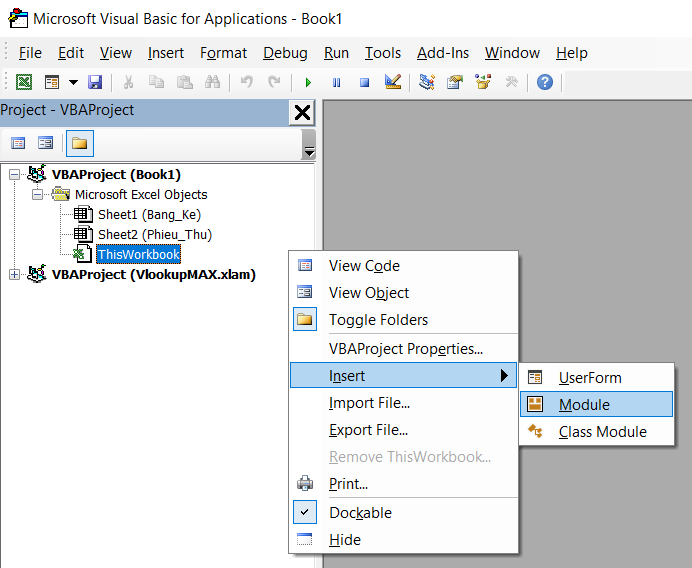This screenshot has width=692, height=568.
Task: Toggle Design Mode icon in toolbar
Action: point(392,82)
